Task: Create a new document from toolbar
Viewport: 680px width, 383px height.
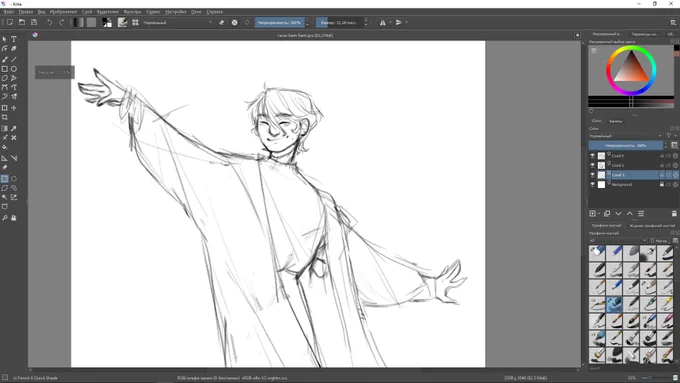Action: pos(10,22)
